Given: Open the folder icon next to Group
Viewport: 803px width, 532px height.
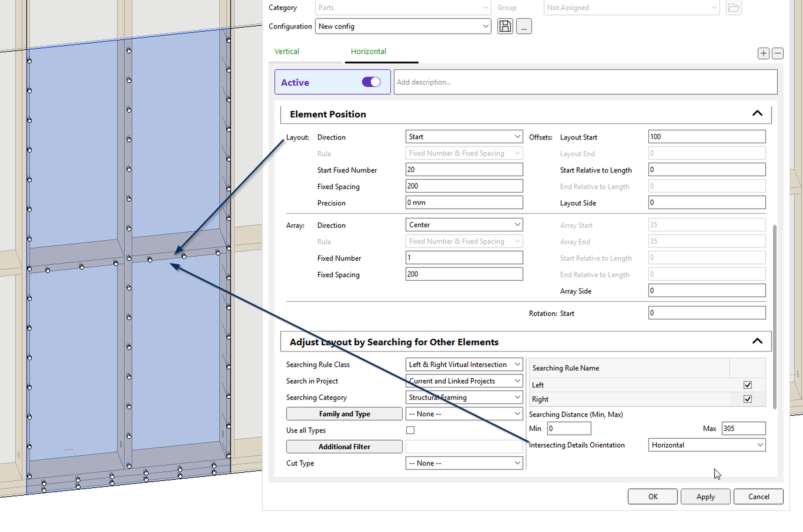Looking at the screenshot, I should [x=734, y=8].
